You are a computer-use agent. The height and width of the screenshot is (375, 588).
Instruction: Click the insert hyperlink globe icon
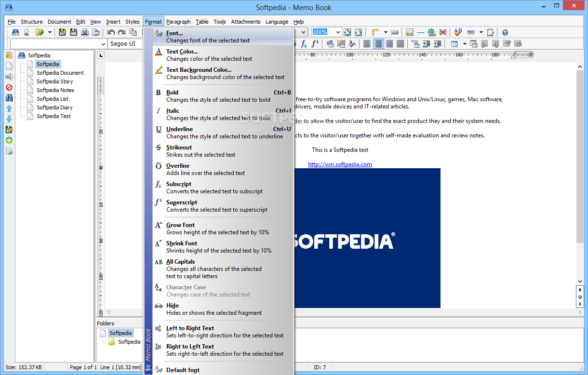tap(432, 32)
